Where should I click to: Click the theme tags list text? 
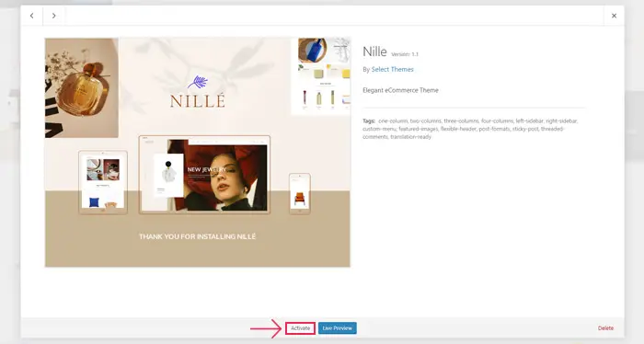point(470,129)
